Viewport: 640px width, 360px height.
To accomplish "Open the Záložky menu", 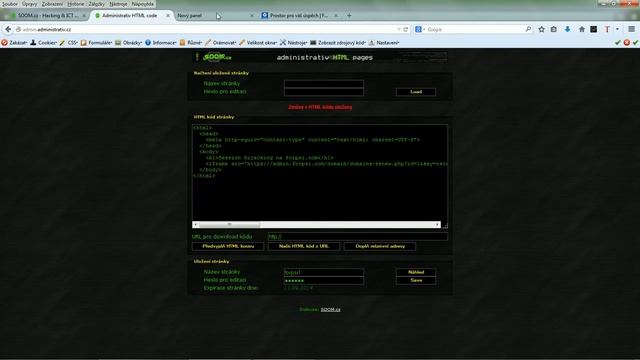I will pyautogui.click(x=97, y=4).
